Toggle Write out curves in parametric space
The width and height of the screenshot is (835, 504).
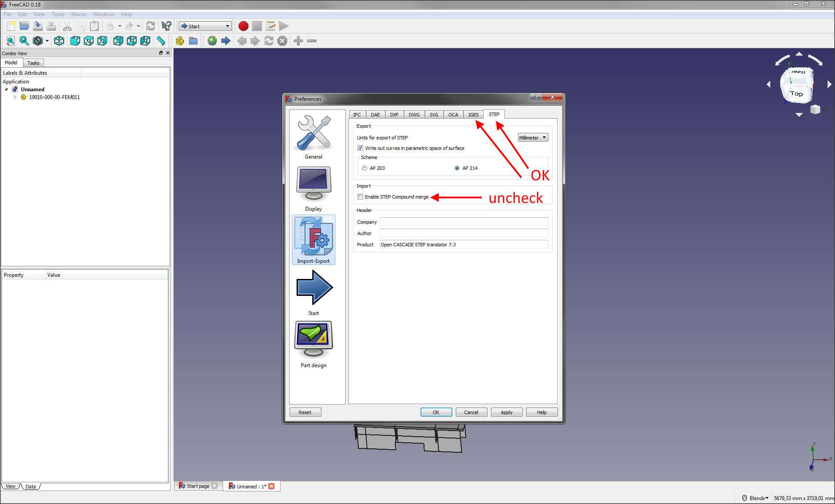click(361, 148)
